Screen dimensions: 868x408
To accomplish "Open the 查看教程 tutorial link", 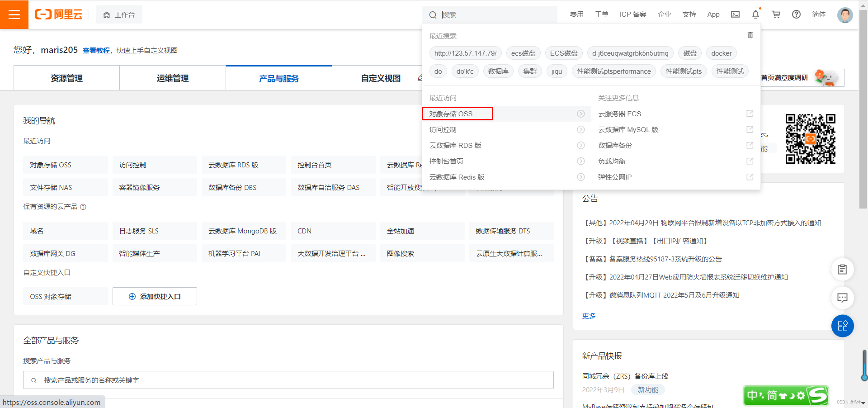I will [96, 50].
